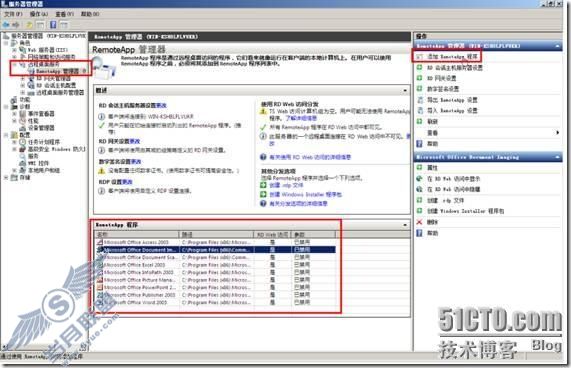Expand the Web 服务器 (IIS) node
571x368 pixels.
14,50
